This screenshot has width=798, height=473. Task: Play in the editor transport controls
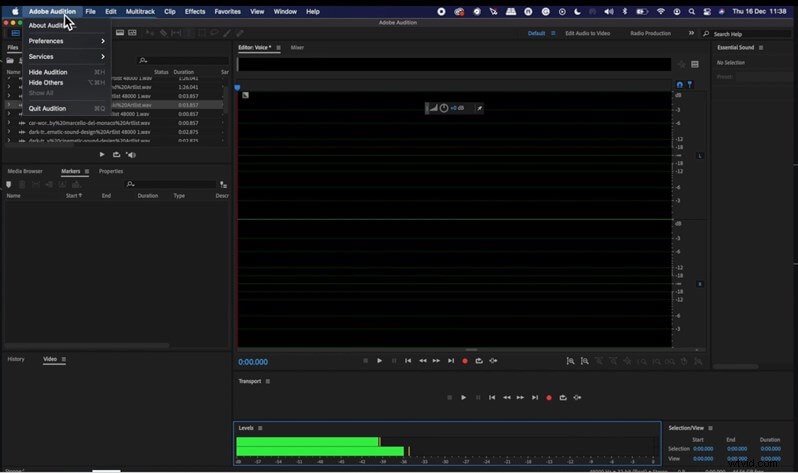(x=380, y=360)
